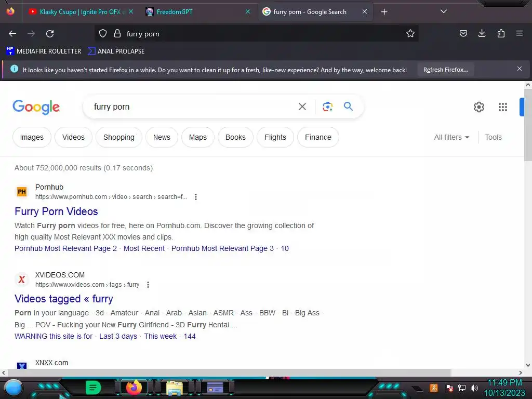This screenshot has width=532, height=399.
Task: Clear the Google search box text
Action: coord(302,107)
